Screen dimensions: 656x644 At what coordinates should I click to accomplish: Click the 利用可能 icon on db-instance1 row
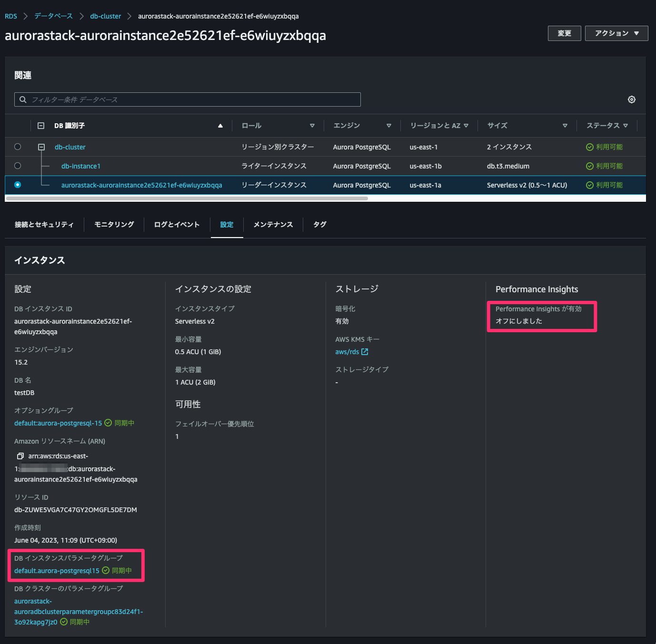click(x=590, y=166)
